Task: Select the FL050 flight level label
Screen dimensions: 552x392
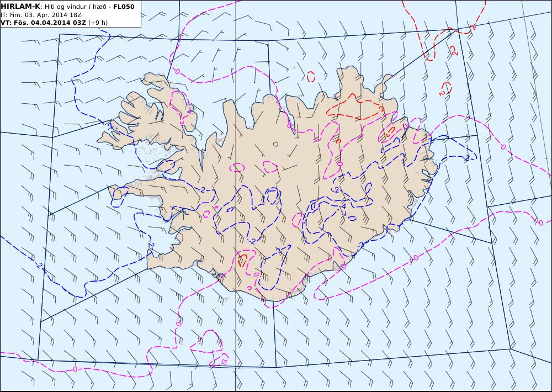Action: point(124,7)
